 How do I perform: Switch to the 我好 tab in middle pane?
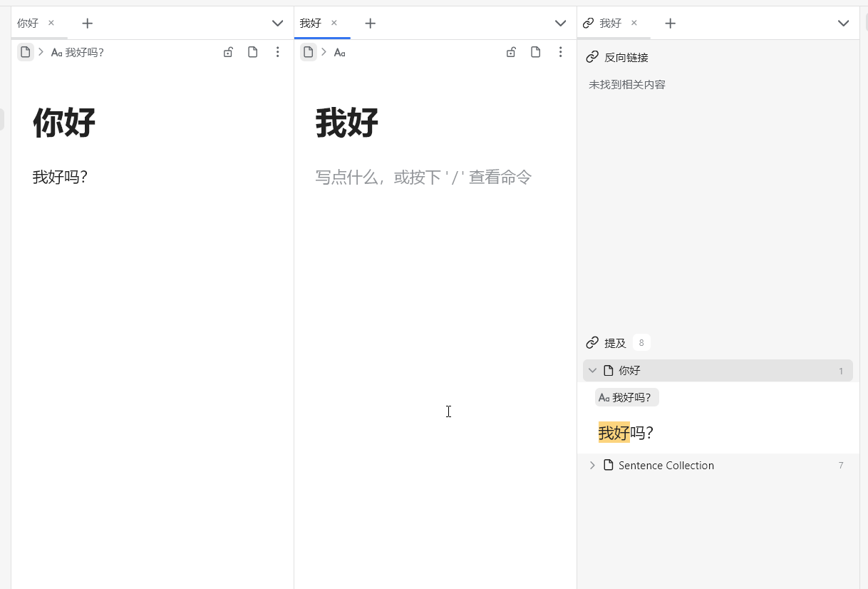pyautogui.click(x=311, y=24)
